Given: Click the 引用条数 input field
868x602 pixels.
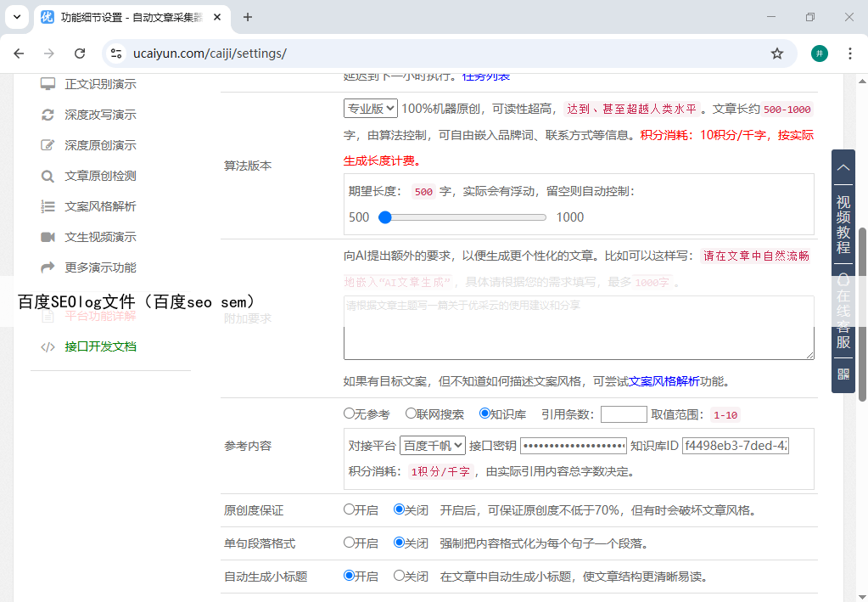Looking at the screenshot, I should 624,414.
